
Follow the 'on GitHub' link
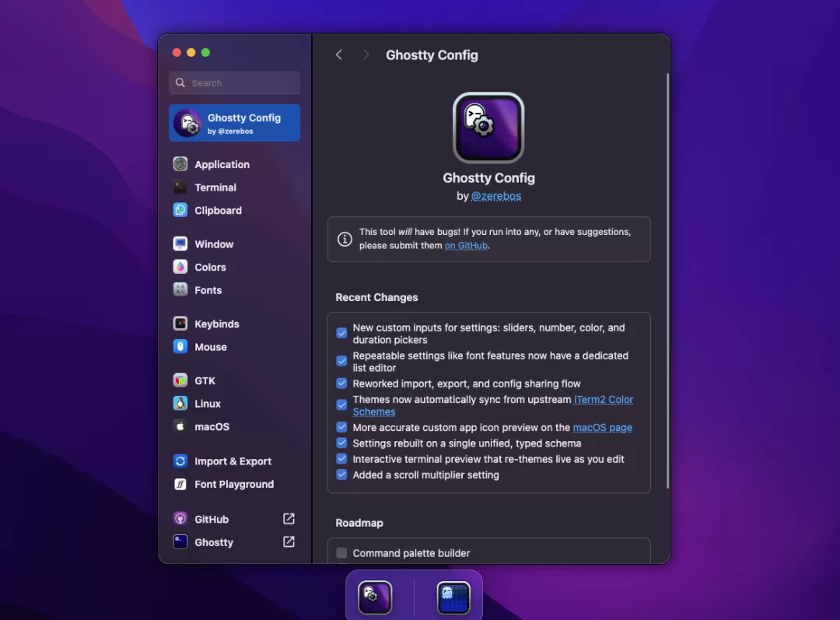(466, 245)
